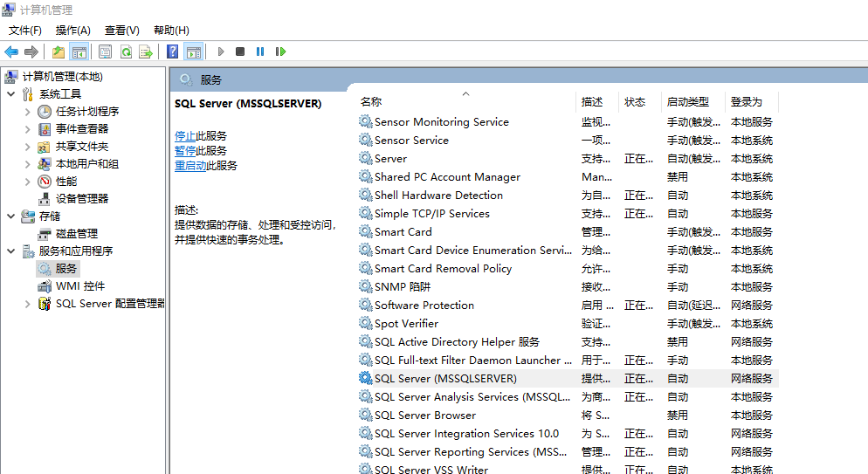The height and width of the screenshot is (474, 868).
Task: Select 任务计划程序 tree item
Action: (87, 111)
